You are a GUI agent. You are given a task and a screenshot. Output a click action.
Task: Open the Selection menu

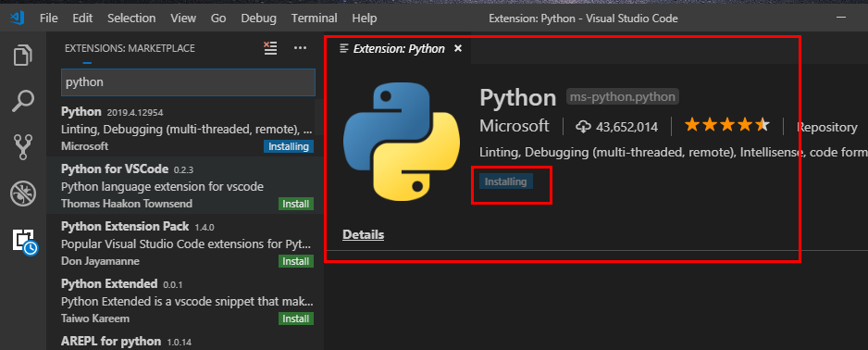coord(131,19)
